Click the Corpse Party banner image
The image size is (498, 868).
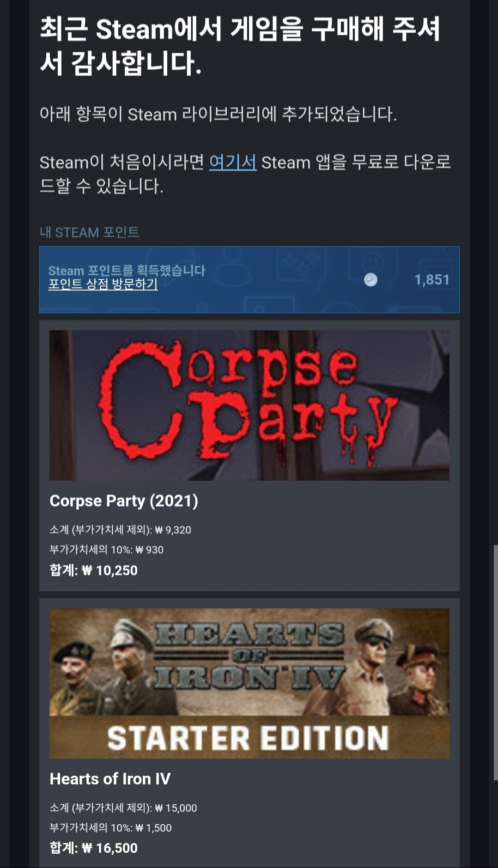coord(249,405)
